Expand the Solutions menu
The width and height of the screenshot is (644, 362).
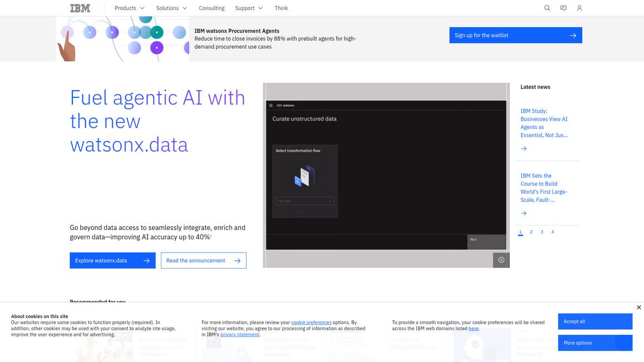point(171,8)
